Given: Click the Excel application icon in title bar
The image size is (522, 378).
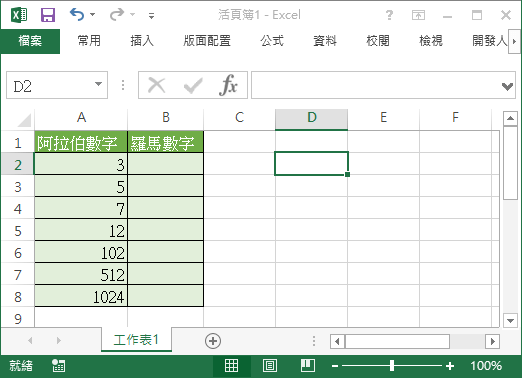Looking at the screenshot, I should click(x=19, y=15).
